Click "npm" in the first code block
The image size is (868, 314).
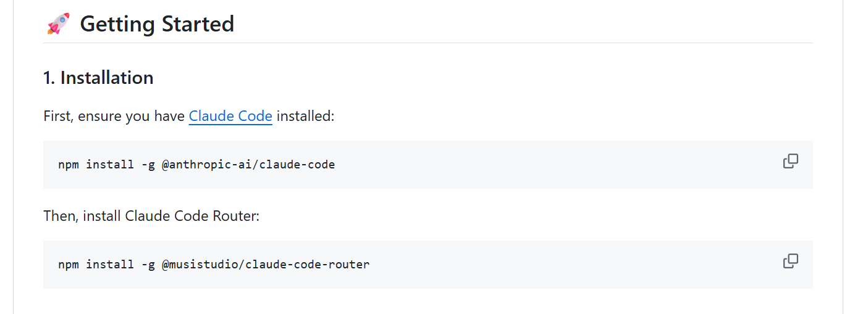(69, 165)
